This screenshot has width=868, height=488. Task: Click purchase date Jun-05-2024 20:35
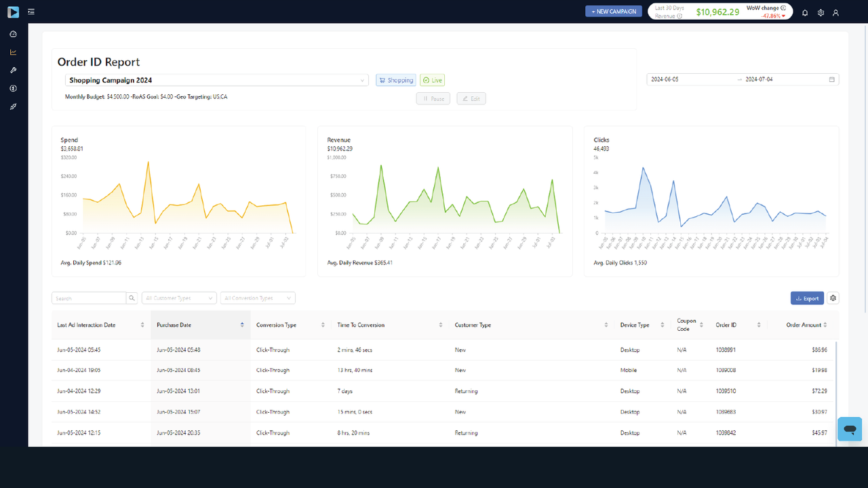[178, 433]
